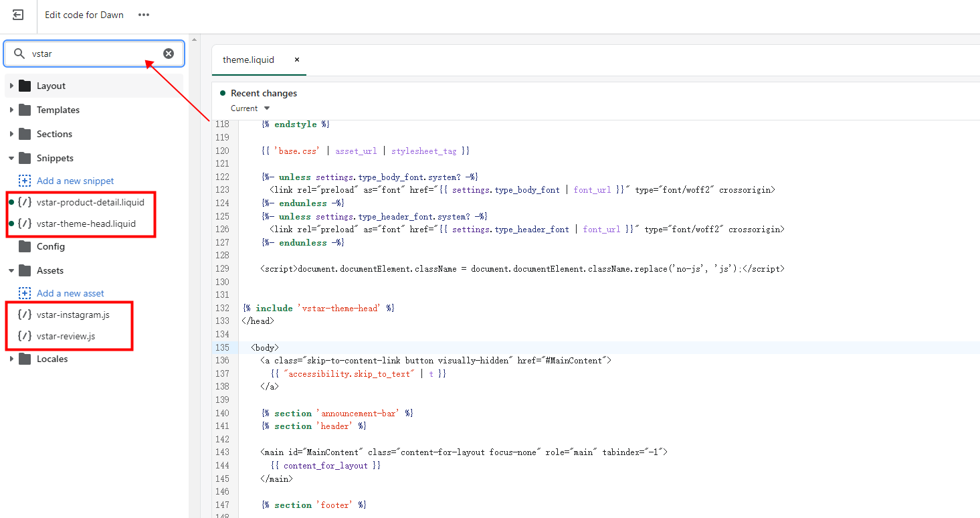Screen dimensions: 980x518
Task: Open vstar-review.js file
Action: click(66, 336)
